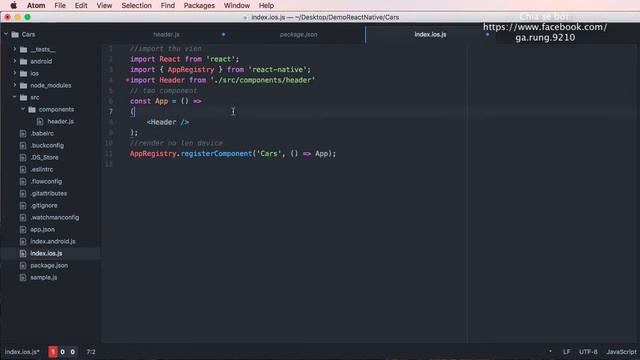The width and height of the screenshot is (640, 360).
Task: Click lint error marker on line 4
Action: pos(127,80)
